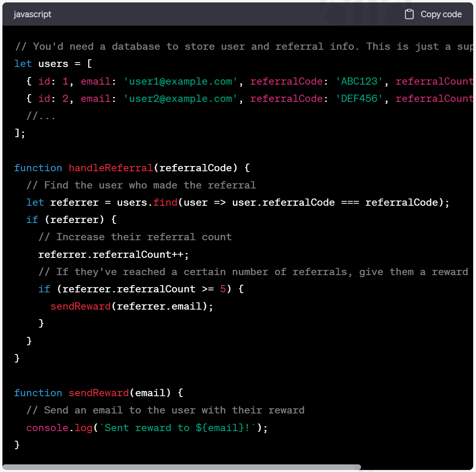Viewport: 476px width, 472px height.
Task: Click the clipboard icon in the header
Action: (x=409, y=14)
